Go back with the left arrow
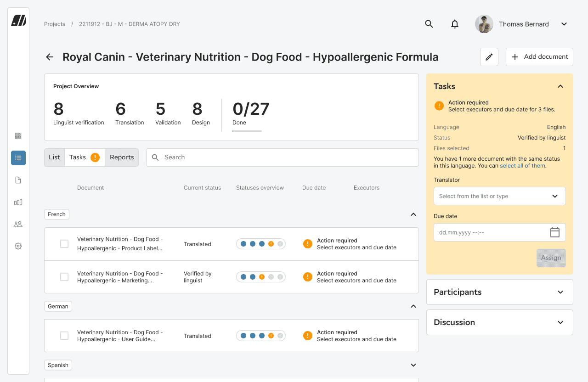The width and height of the screenshot is (588, 382). tap(50, 57)
